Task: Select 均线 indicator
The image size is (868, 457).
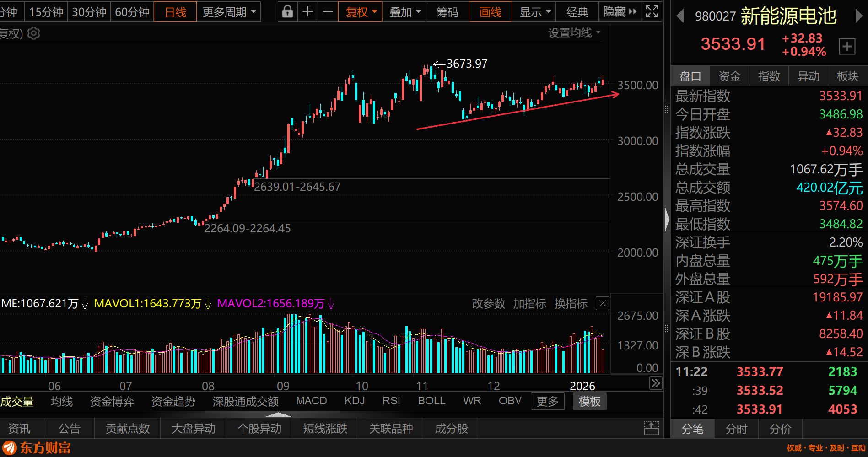Action: point(62,402)
